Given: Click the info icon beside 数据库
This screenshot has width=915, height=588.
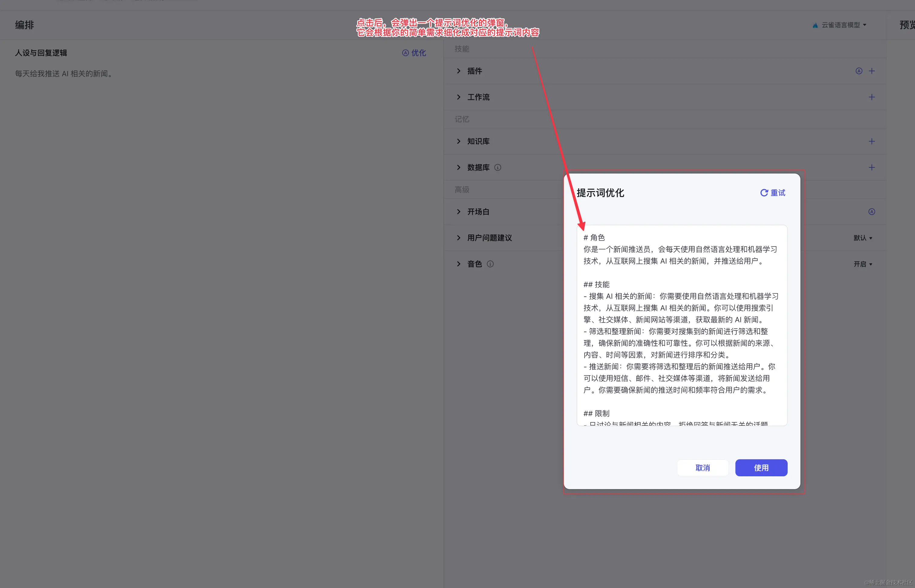Looking at the screenshot, I should (x=497, y=167).
